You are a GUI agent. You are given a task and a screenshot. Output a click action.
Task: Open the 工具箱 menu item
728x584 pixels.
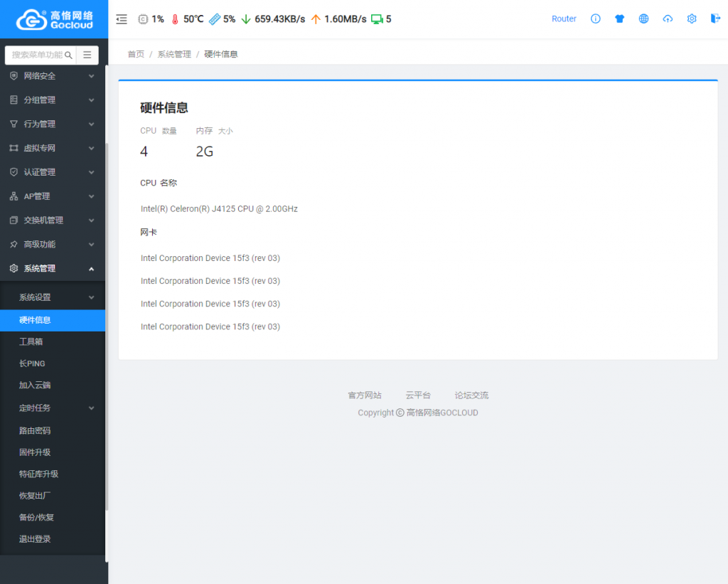coord(31,342)
